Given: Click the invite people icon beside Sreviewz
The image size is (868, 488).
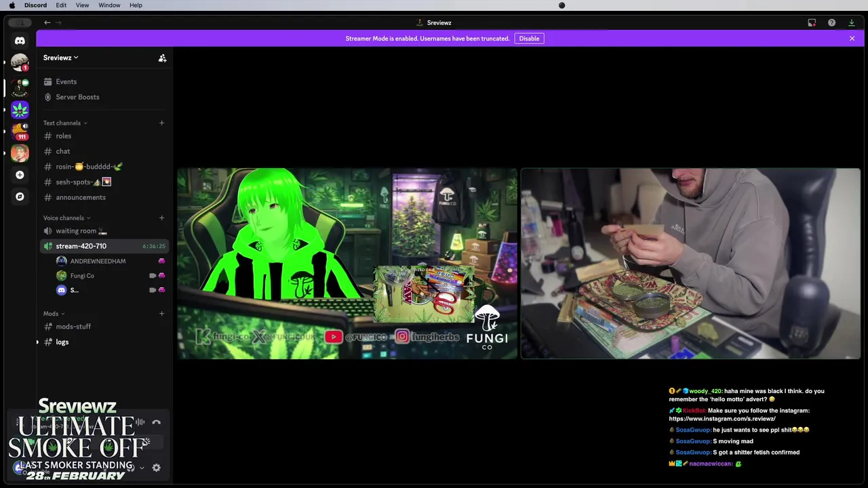Looking at the screenshot, I should [162, 58].
